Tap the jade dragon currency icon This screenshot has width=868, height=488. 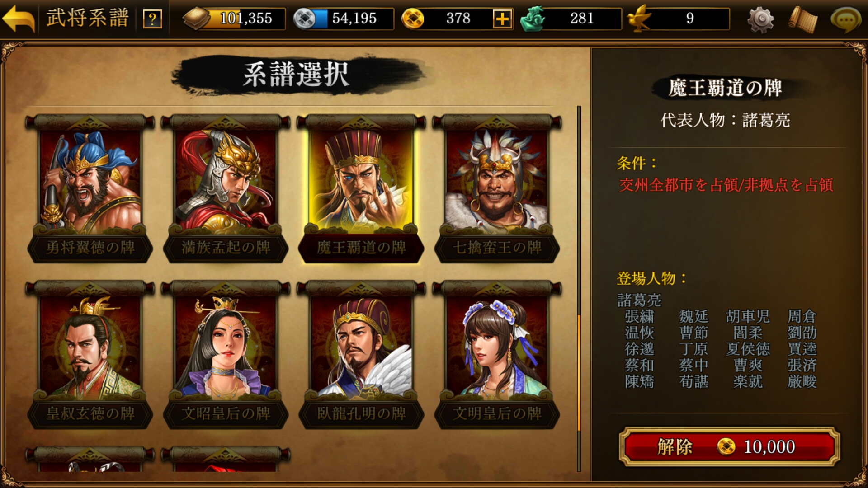tap(533, 19)
